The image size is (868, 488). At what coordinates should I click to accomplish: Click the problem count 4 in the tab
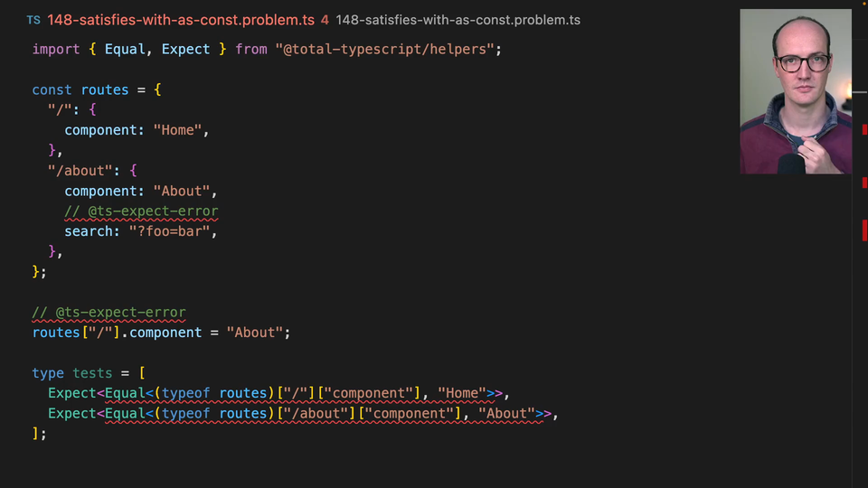click(325, 20)
